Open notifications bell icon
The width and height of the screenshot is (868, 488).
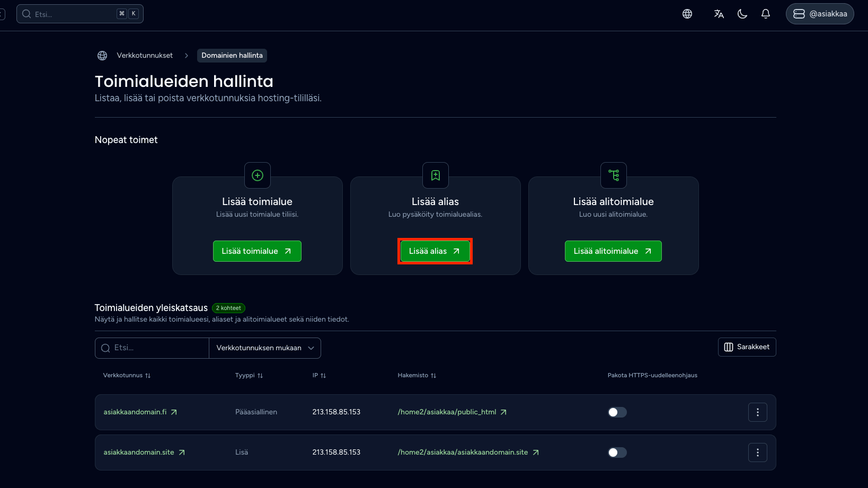tap(766, 14)
